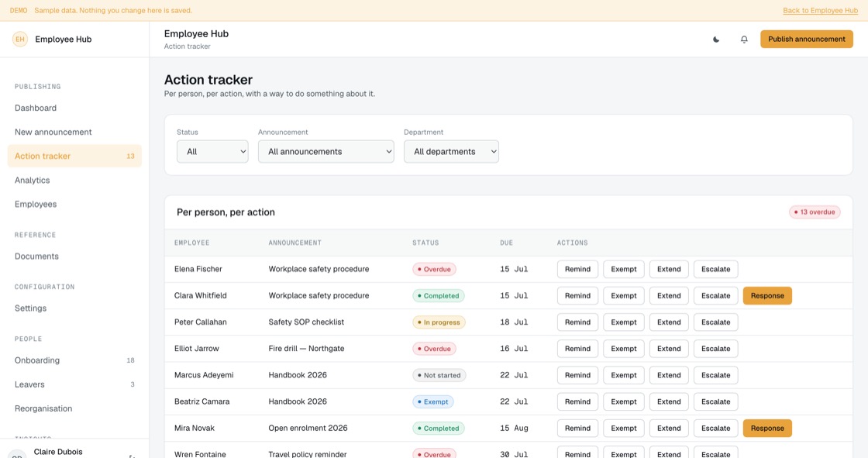Viewport: 868px width, 458px height.
Task: Extend Elena Fischer's deadline
Action: point(669,269)
